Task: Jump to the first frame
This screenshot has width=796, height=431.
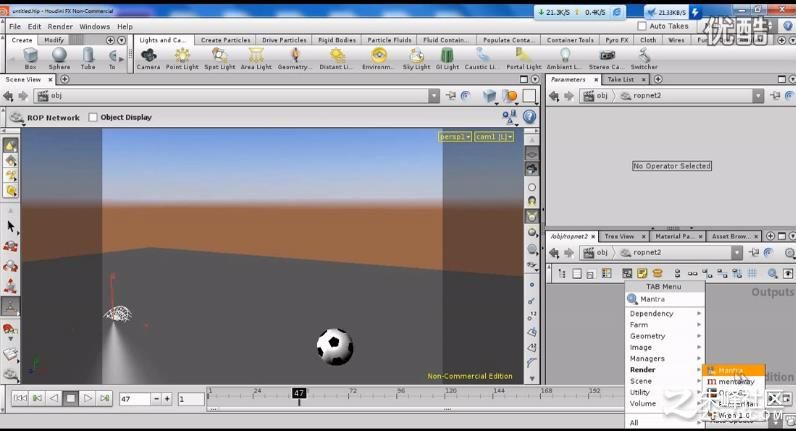Action: (x=20, y=399)
